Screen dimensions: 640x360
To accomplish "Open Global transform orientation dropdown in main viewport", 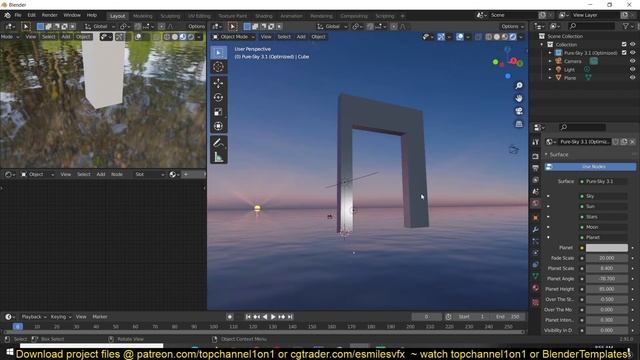I will [332, 27].
